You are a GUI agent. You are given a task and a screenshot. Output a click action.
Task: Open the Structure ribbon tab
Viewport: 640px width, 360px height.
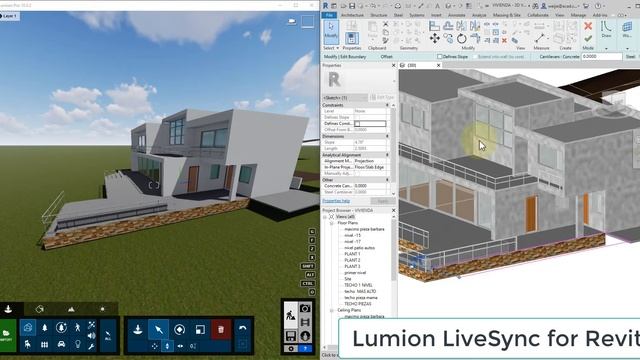379,15
